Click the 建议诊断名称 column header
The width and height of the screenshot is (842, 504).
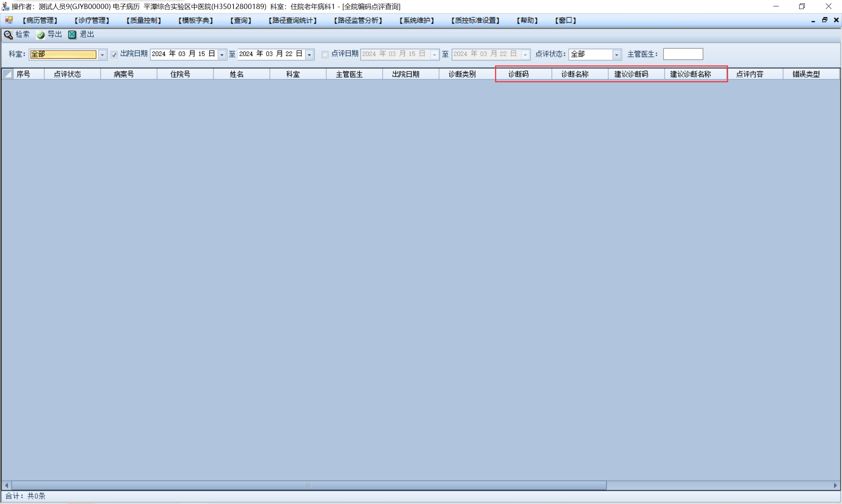[x=691, y=74]
